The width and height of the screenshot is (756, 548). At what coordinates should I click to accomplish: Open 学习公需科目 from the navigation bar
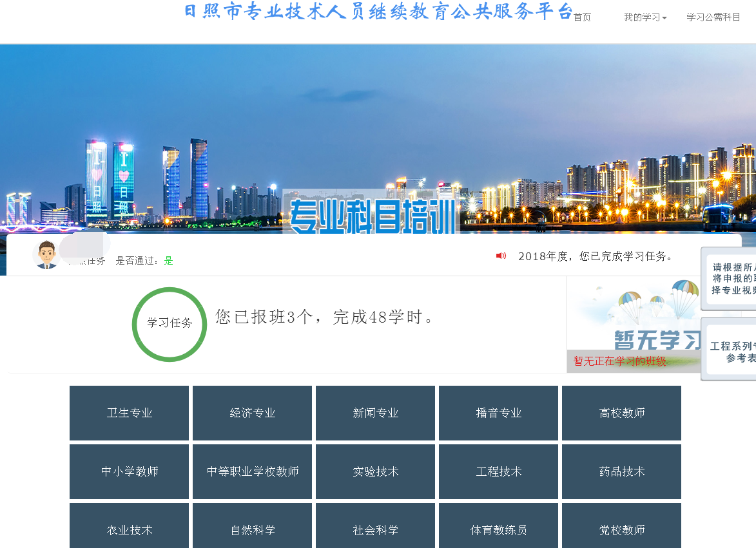point(713,17)
